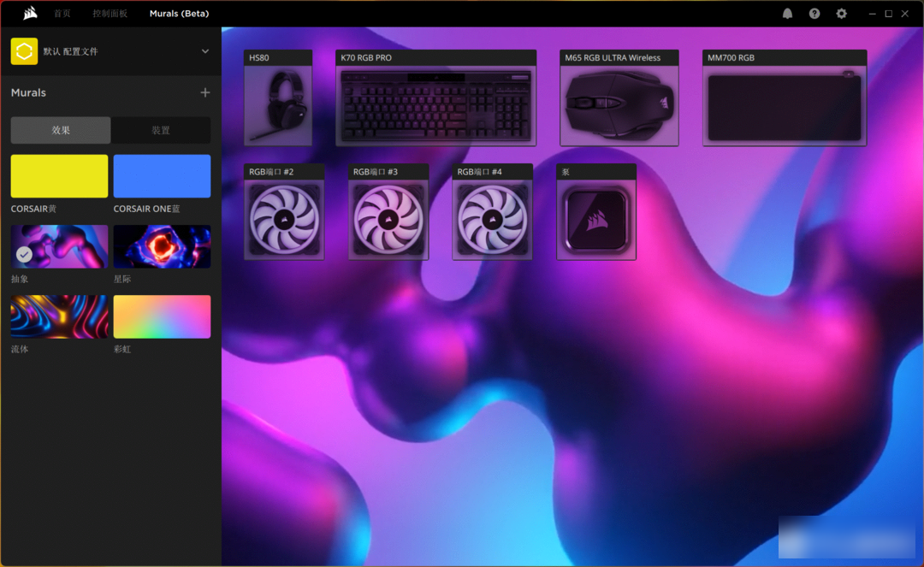
Task: Select the M65 RGB ULTRA Wireless mouse tile
Action: [619, 97]
